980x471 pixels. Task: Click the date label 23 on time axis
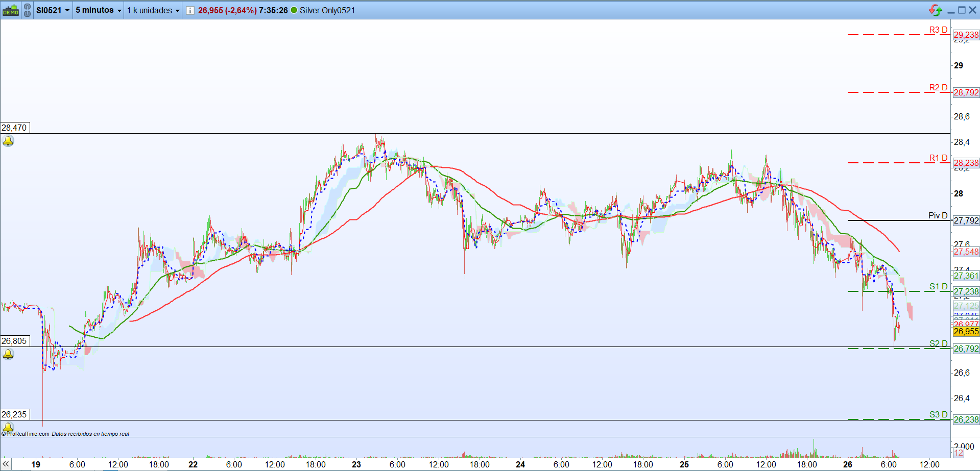coord(356,464)
